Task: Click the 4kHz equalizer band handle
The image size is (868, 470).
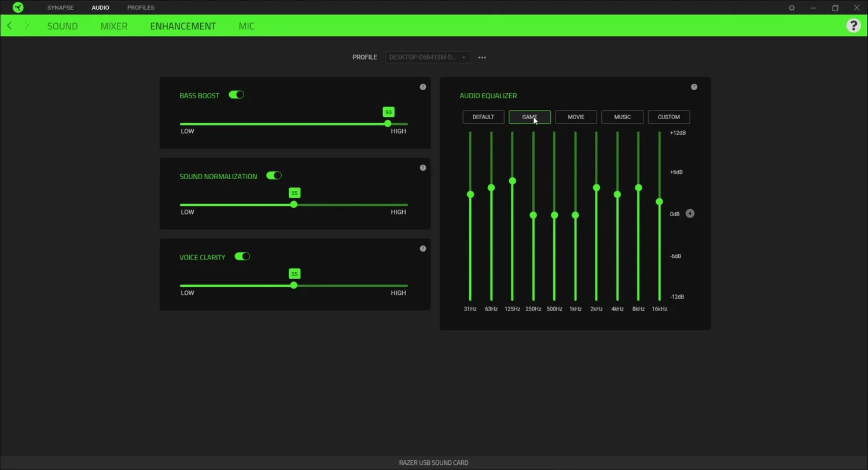Action: [617, 194]
